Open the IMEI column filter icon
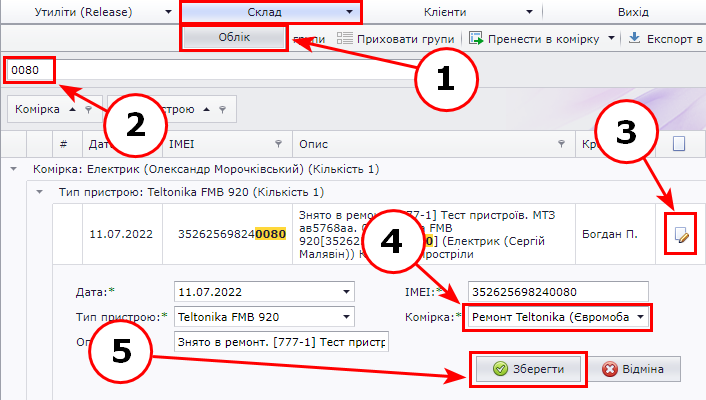Viewport: 706px width, 400px height. (279, 144)
